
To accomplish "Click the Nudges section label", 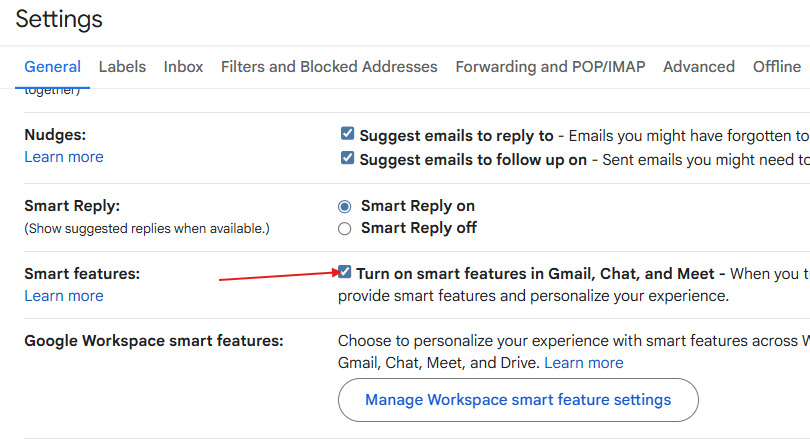I will pos(55,134).
